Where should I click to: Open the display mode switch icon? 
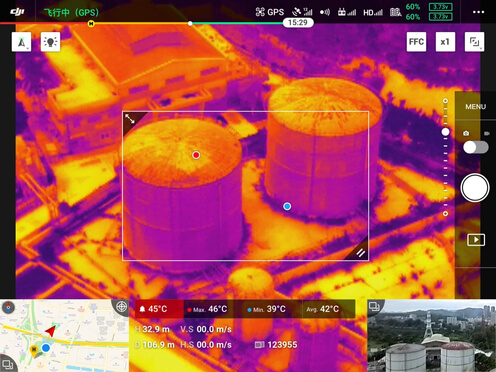pyautogui.click(x=474, y=42)
